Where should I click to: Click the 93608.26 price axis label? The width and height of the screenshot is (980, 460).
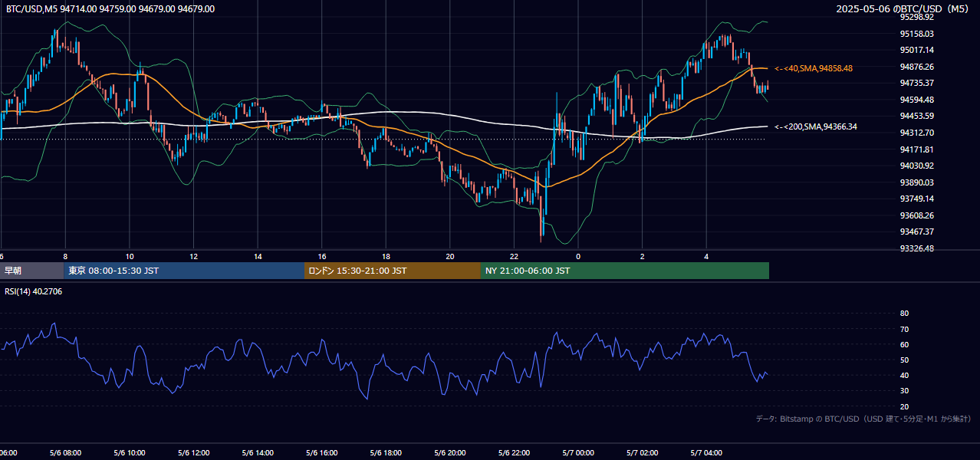(916, 215)
